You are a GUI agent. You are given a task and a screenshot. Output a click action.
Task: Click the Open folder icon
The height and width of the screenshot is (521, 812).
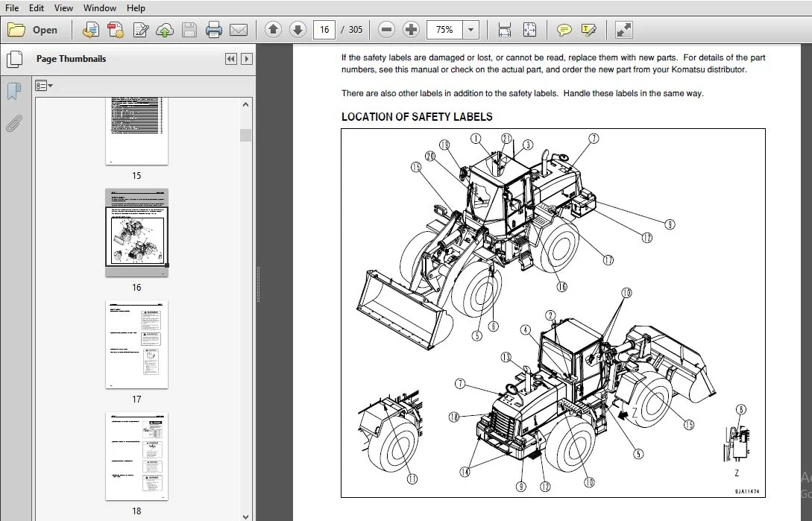16,30
